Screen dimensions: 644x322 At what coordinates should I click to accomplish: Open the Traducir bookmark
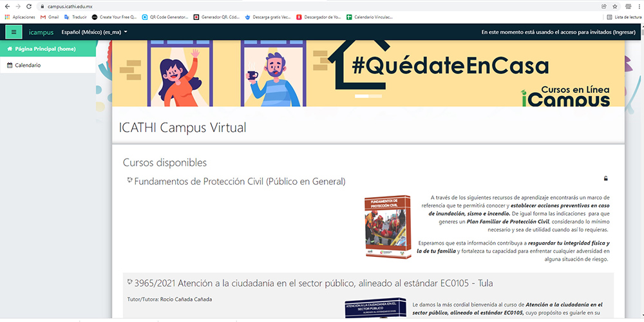click(75, 17)
